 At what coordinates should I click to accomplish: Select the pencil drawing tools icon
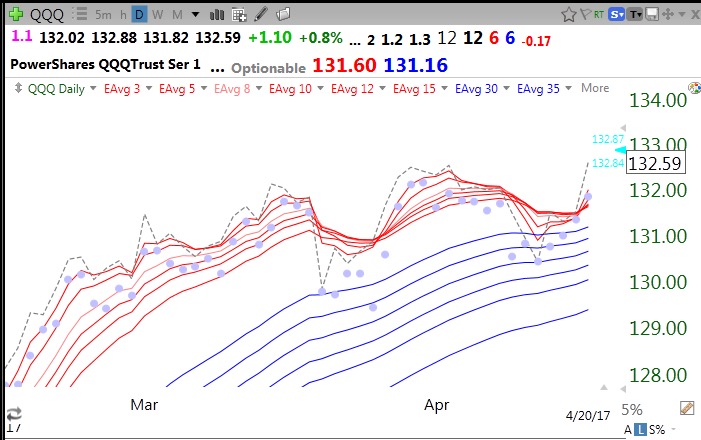pyautogui.click(x=261, y=14)
